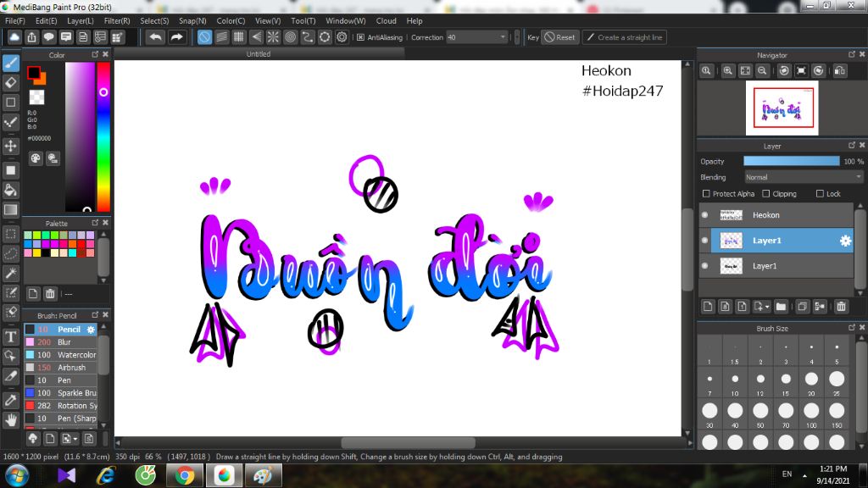Click the hue slider in Color panel
The image size is (868, 488).
click(103, 136)
